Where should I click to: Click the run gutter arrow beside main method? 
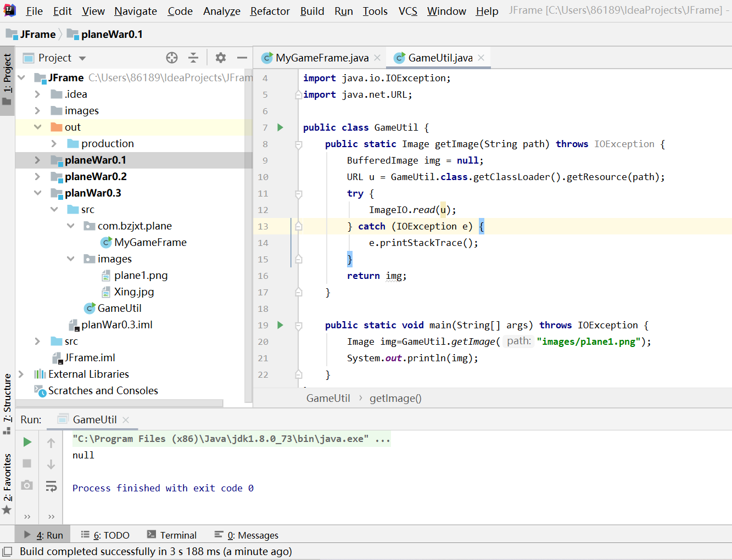(x=280, y=325)
